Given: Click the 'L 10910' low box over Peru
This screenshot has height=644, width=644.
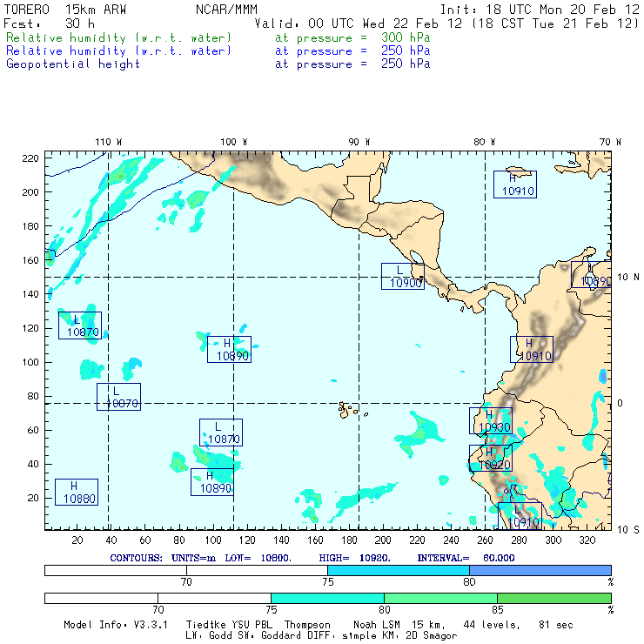Looking at the screenshot, I should [520, 516].
